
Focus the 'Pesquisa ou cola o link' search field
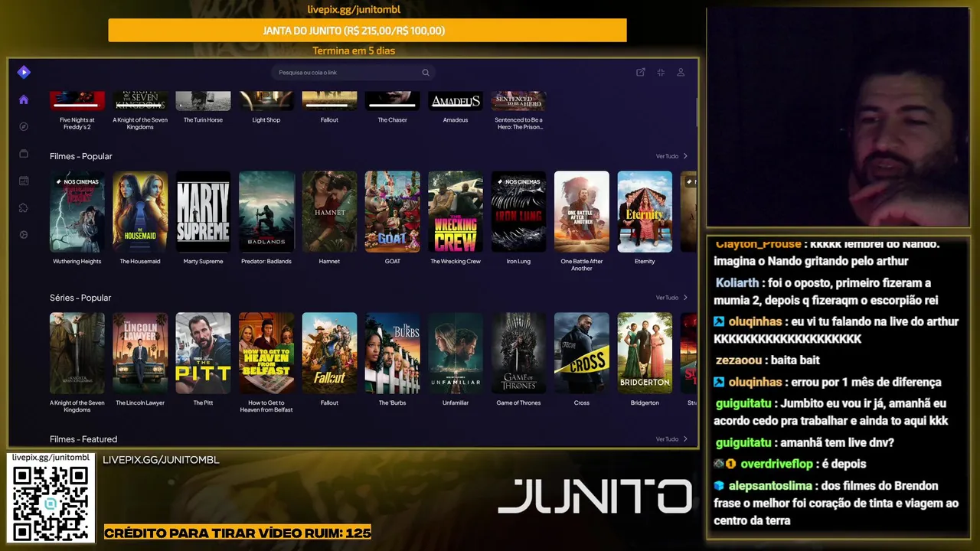353,73
